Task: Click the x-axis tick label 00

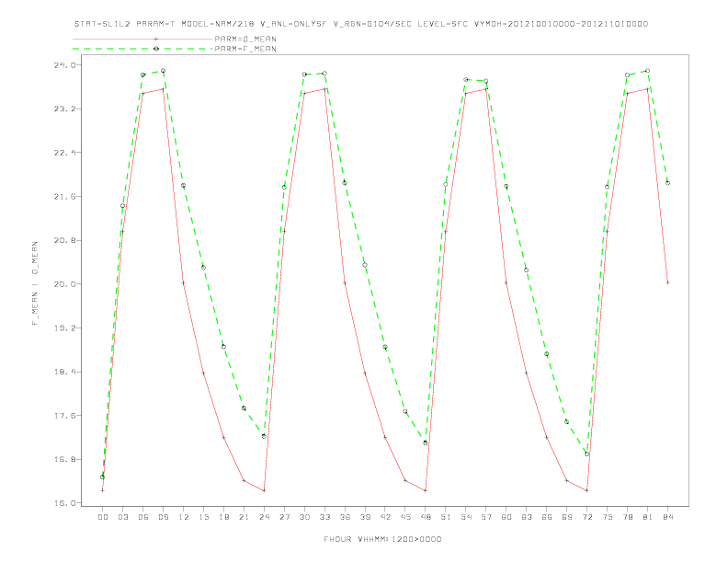Action: pyautogui.click(x=103, y=517)
